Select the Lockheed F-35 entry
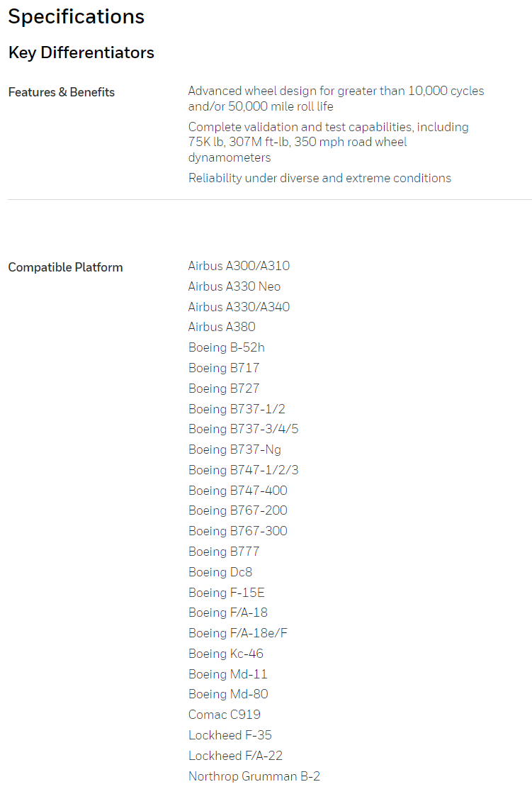The height and width of the screenshot is (794, 532). point(230,735)
